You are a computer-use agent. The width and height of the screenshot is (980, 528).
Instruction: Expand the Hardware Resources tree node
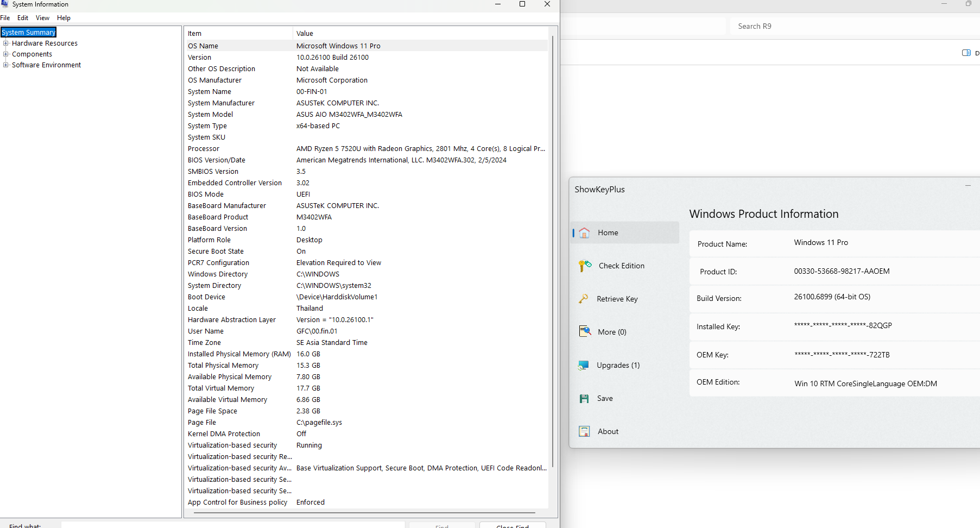point(6,43)
